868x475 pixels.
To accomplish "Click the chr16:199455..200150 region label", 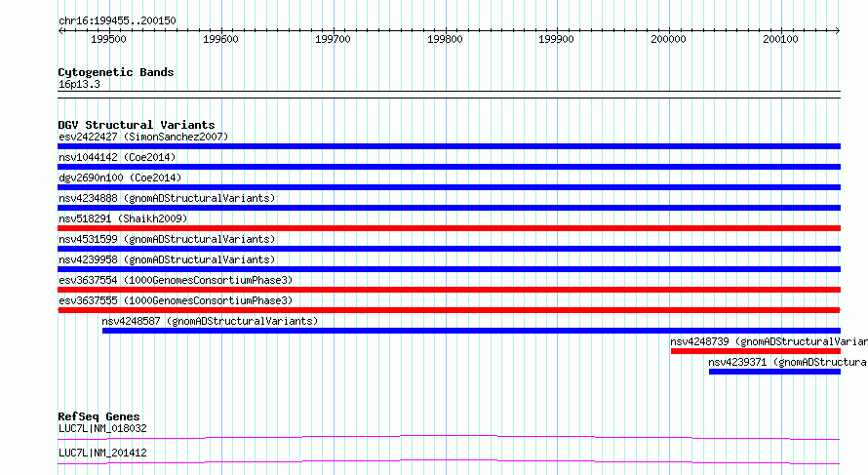I will tap(117, 21).
